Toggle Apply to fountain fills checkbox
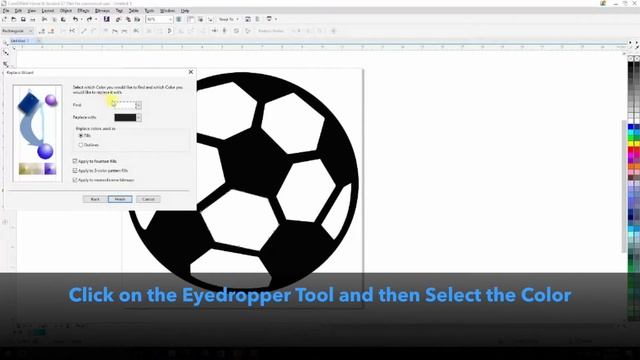Viewport: 640px width, 360px height. point(75,161)
